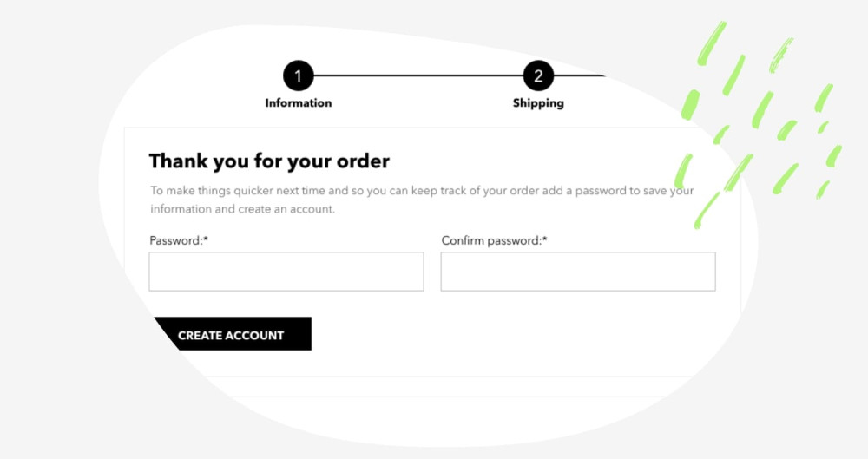This screenshot has height=459, width=868.
Task: Focus the Password input field
Action: point(286,272)
